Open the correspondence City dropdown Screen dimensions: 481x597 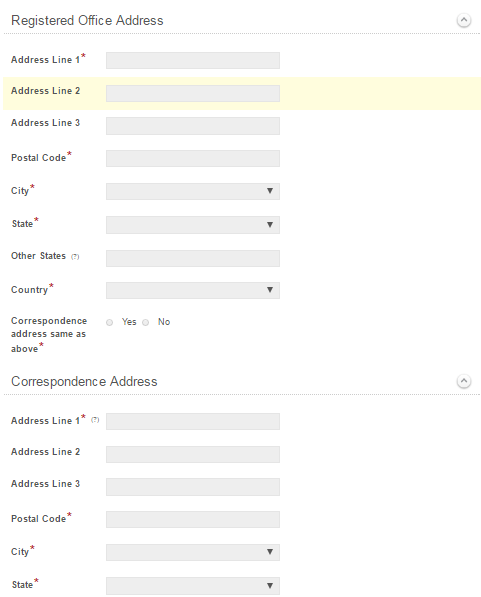tap(193, 552)
